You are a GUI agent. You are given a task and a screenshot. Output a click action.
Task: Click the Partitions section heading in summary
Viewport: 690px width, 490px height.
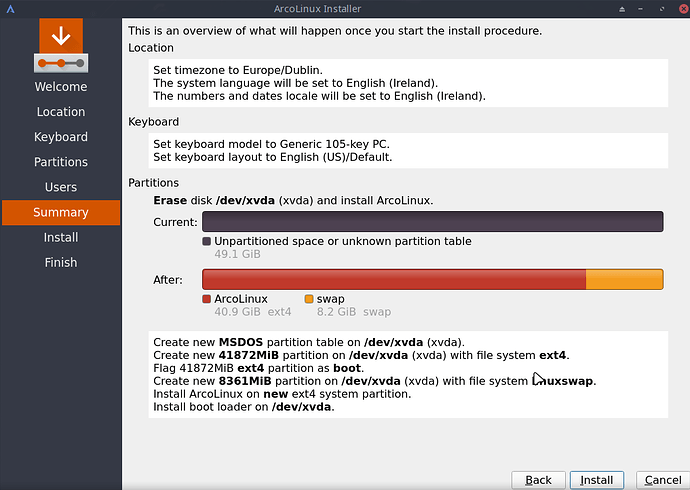154,183
